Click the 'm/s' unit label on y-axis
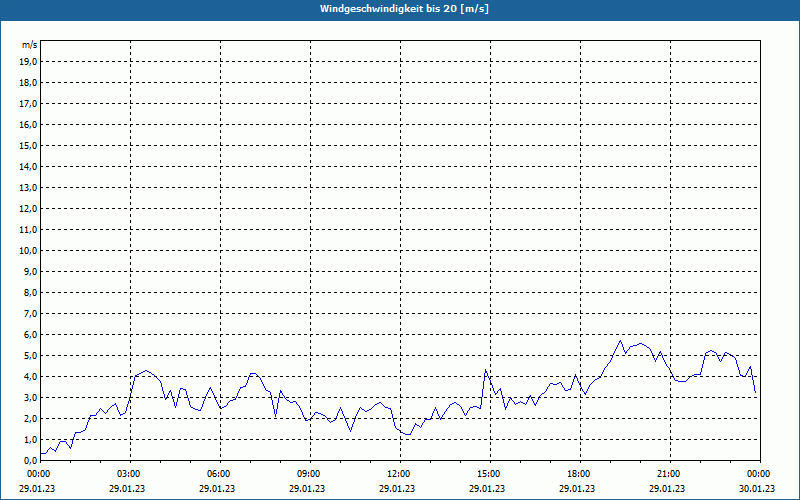This screenshot has width=800, height=500. click(30, 45)
